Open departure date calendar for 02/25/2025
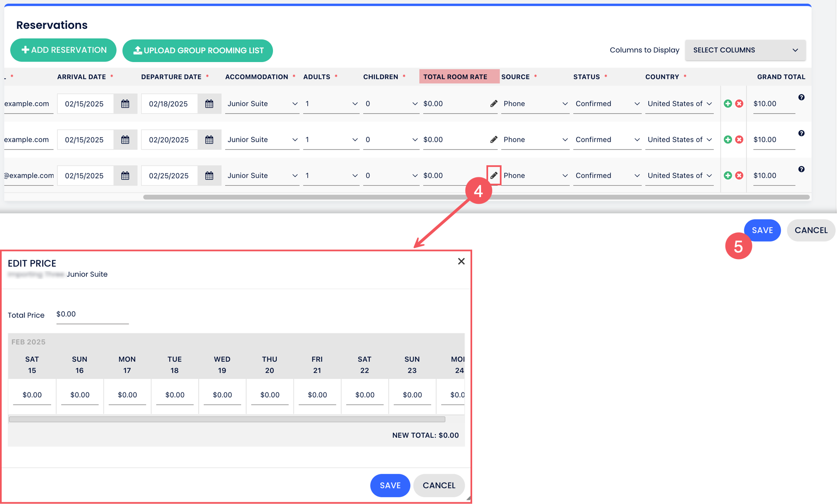Viewport: 837px width, 504px height. (209, 175)
